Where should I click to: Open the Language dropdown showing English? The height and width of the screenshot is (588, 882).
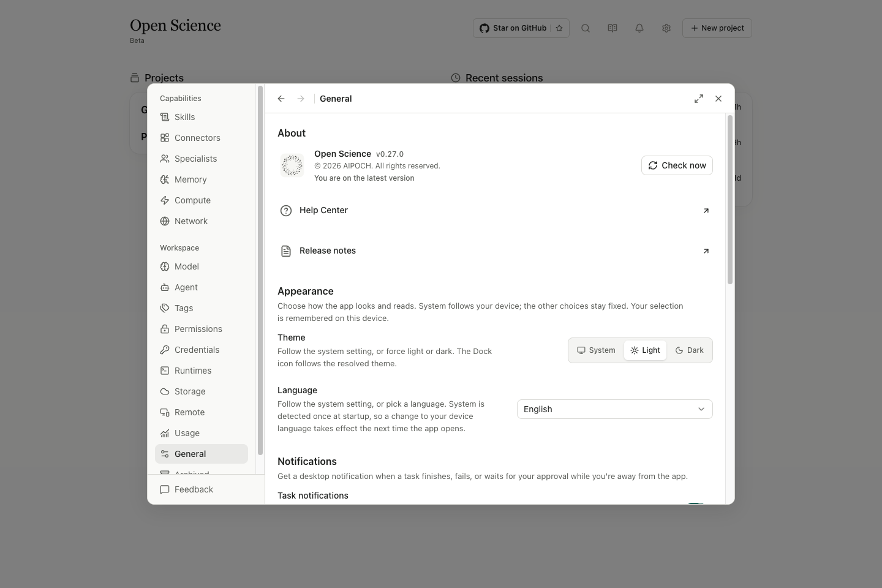[x=615, y=409]
